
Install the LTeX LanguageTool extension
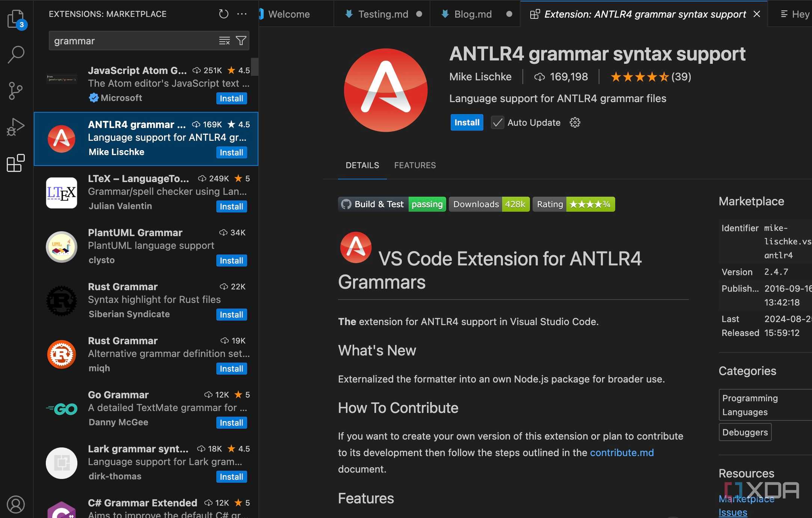coord(231,206)
